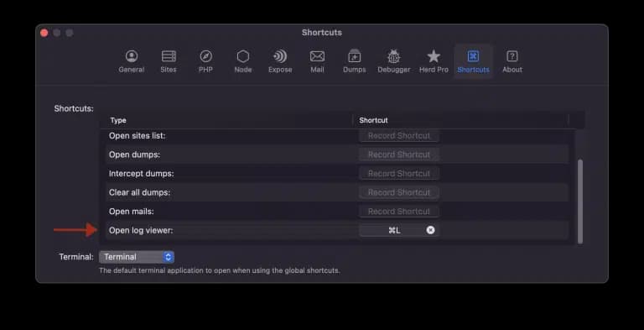Close the Shortcuts window

44,33
